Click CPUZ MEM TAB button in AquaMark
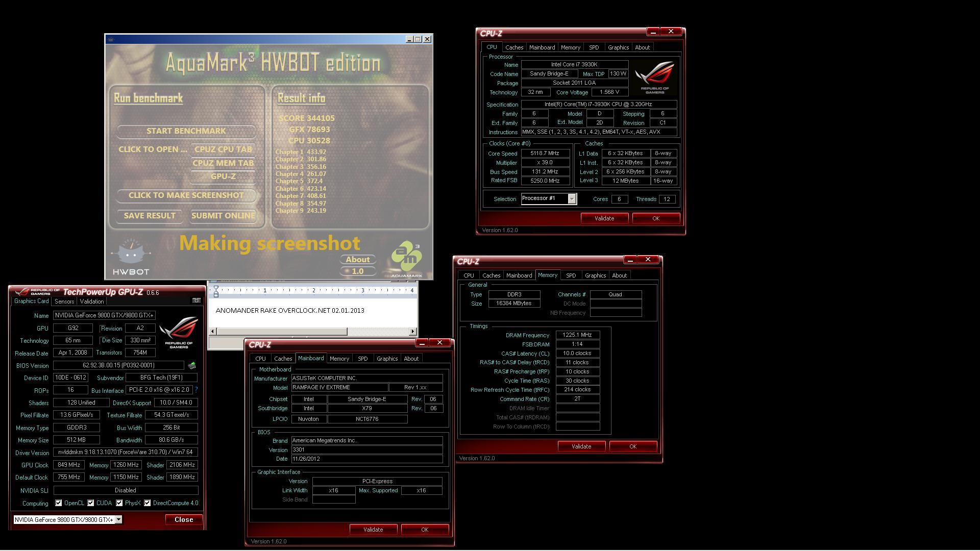 pos(223,163)
